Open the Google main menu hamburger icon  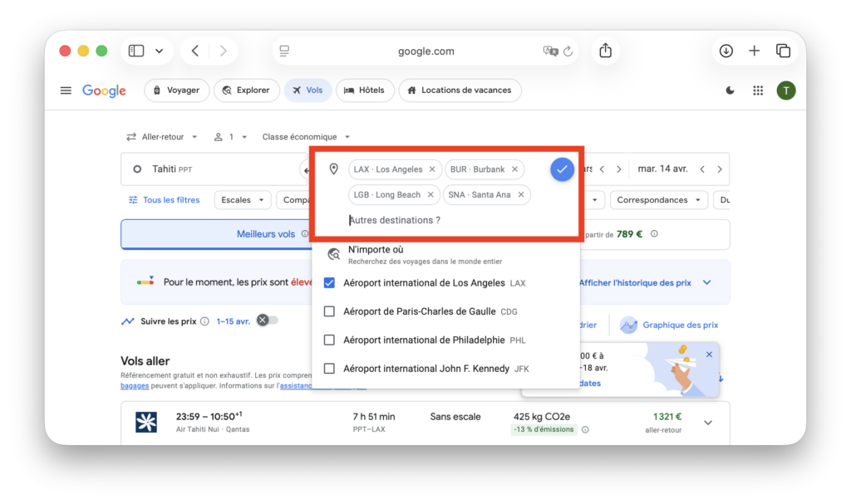pyautogui.click(x=66, y=91)
